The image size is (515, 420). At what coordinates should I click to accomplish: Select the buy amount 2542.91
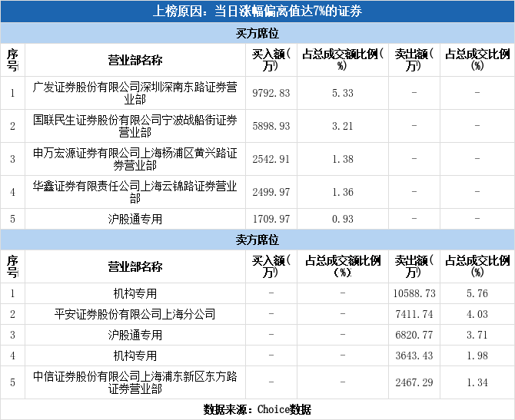[x=271, y=159]
